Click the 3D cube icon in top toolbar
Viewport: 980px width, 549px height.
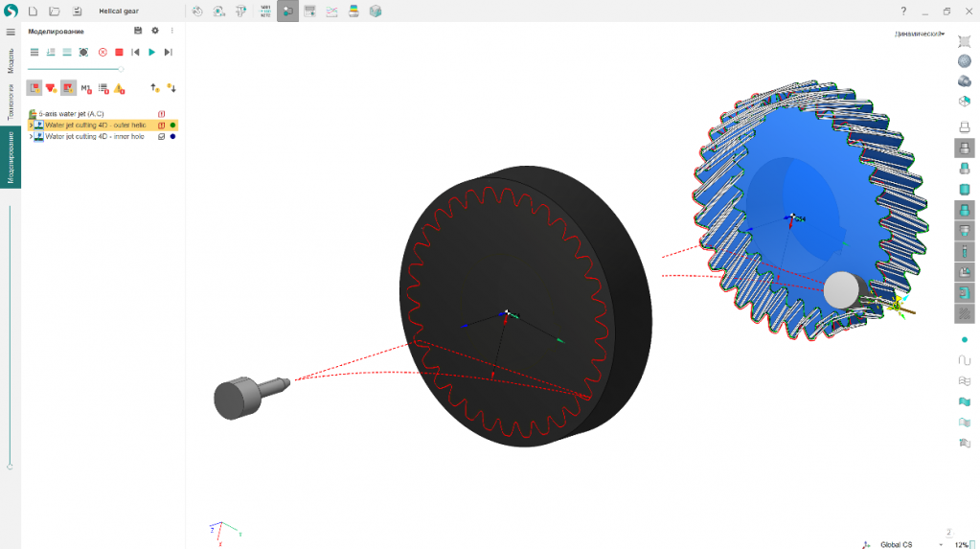[376, 11]
